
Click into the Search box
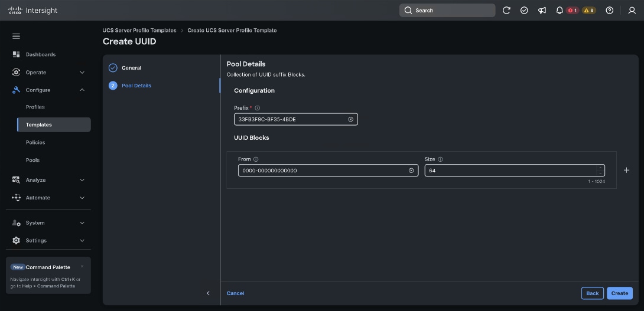447,10
